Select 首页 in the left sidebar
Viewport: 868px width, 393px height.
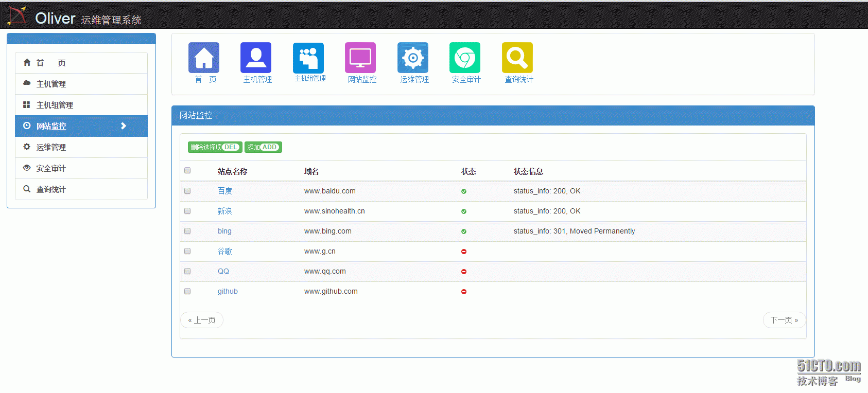point(81,63)
